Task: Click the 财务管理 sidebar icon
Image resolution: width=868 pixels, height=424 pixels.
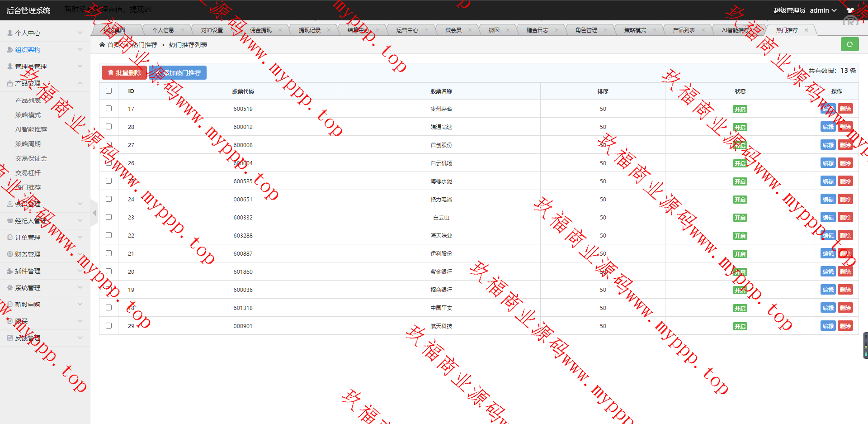Action: point(10,254)
